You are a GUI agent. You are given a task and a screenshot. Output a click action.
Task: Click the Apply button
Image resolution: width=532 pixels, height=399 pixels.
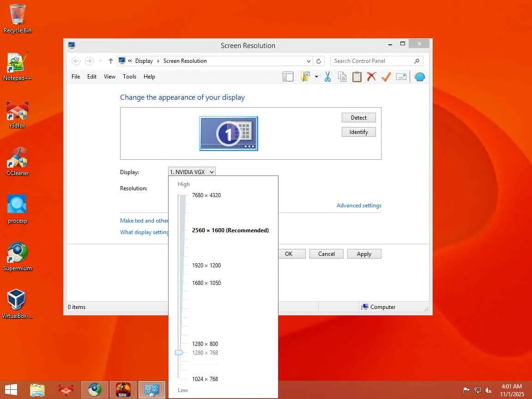tap(364, 254)
